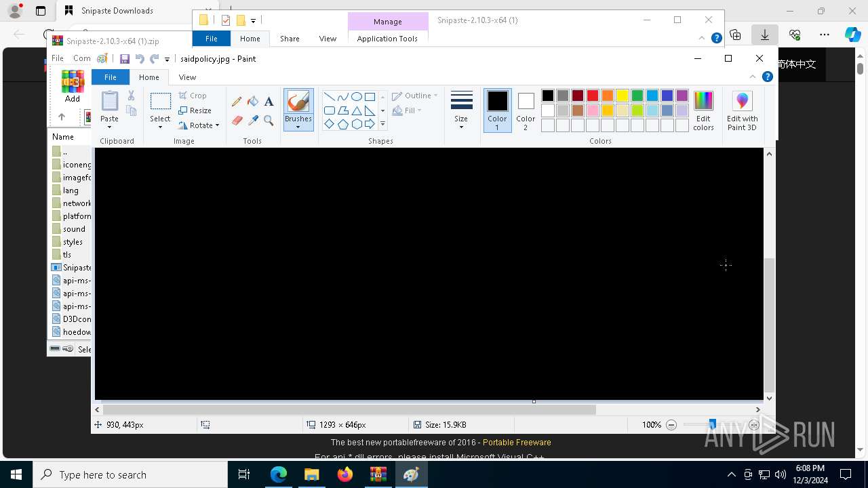Choose the Line shape

[329, 97]
